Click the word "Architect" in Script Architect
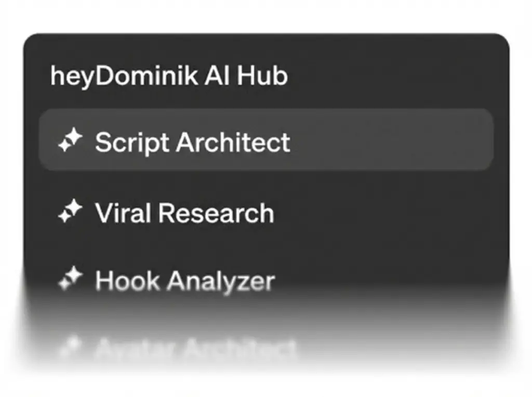 point(233,142)
